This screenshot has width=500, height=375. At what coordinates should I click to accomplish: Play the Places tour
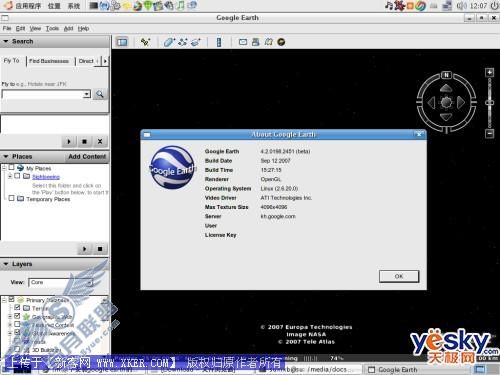pyautogui.click(x=85, y=249)
